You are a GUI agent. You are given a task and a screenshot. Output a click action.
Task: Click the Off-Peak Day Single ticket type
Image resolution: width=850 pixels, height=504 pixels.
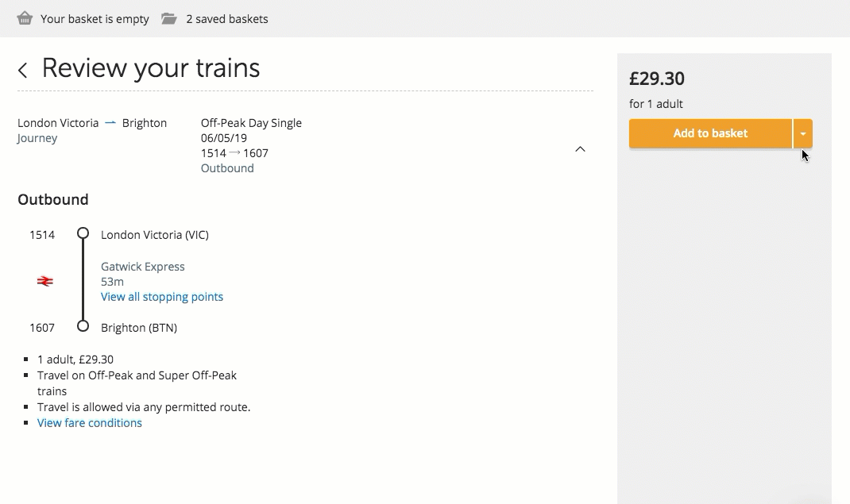pos(251,123)
